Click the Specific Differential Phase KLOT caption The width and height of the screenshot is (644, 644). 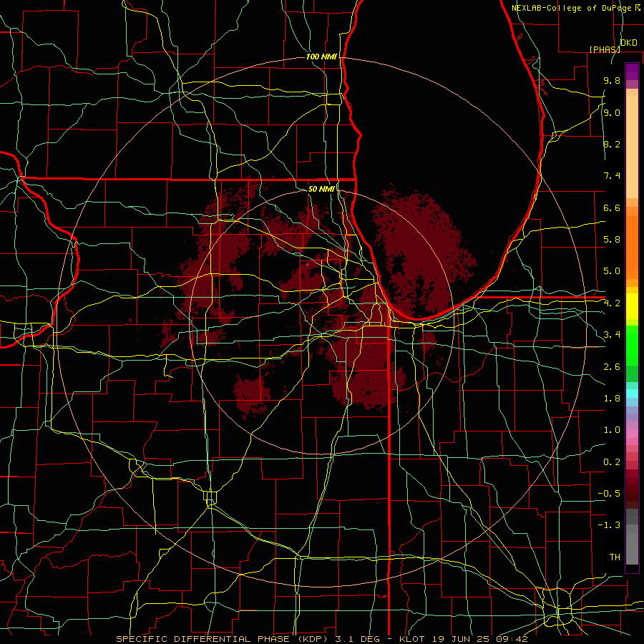[321, 639]
